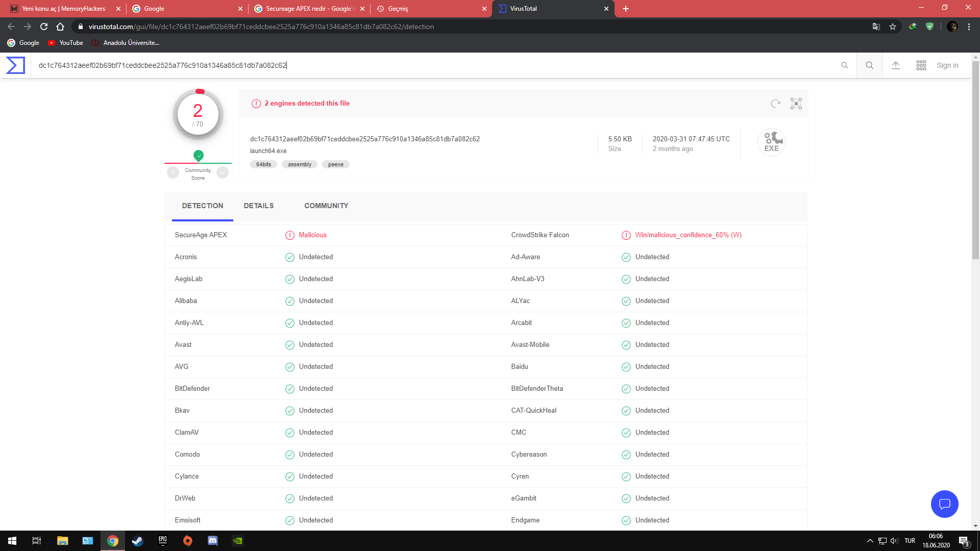Click the VirusTotal logo icon
The height and width of the screenshot is (551, 980).
(x=15, y=65)
